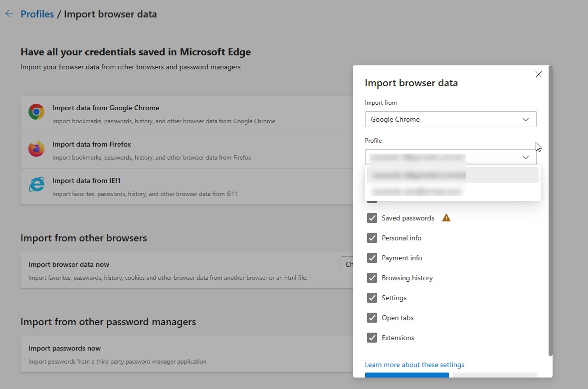Toggle the Open tabs checkbox

372,318
